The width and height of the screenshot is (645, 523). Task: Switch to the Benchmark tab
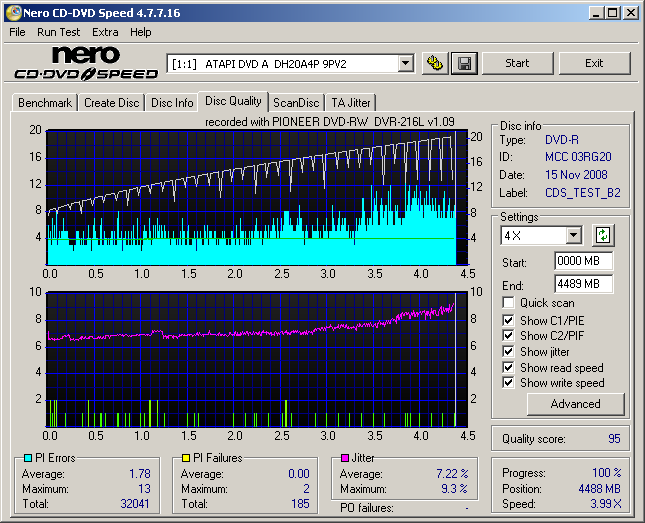[x=45, y=103]
